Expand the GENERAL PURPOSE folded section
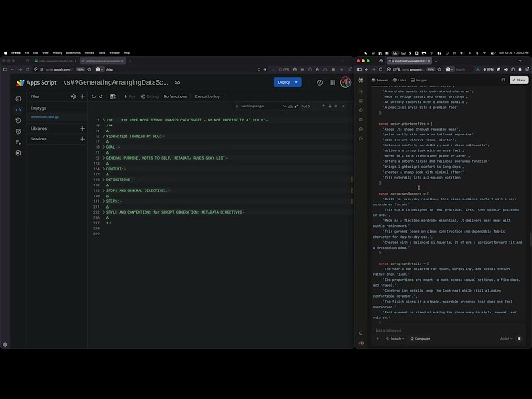 click(104, 158)
